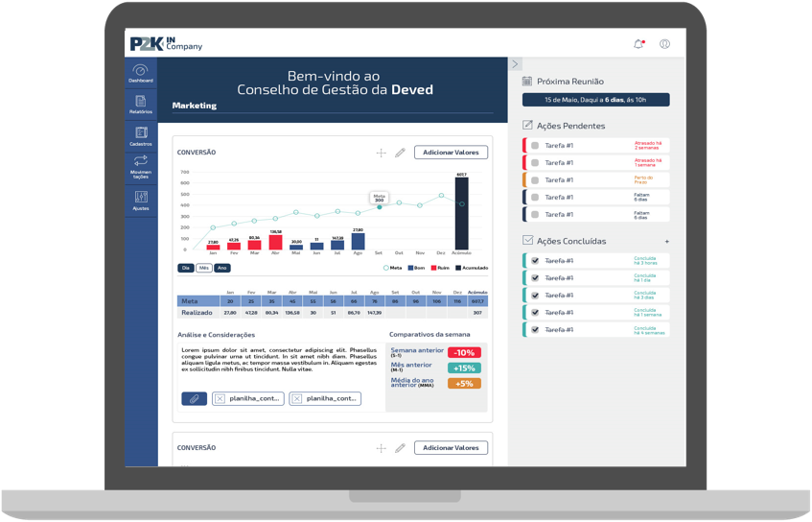Click the Meta row header in the table

pyautogui.click(x=198, y=301)
